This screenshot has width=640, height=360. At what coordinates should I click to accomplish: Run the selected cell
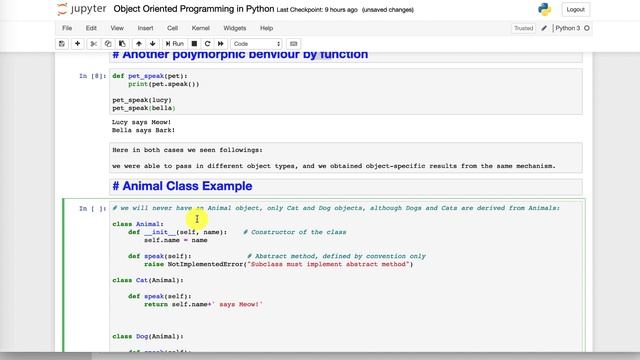point(174,44)
